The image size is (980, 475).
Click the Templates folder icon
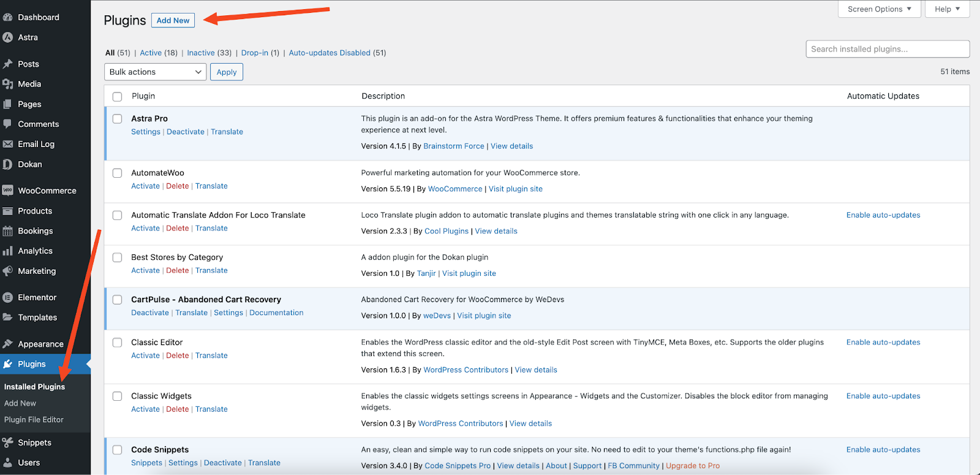8,317
